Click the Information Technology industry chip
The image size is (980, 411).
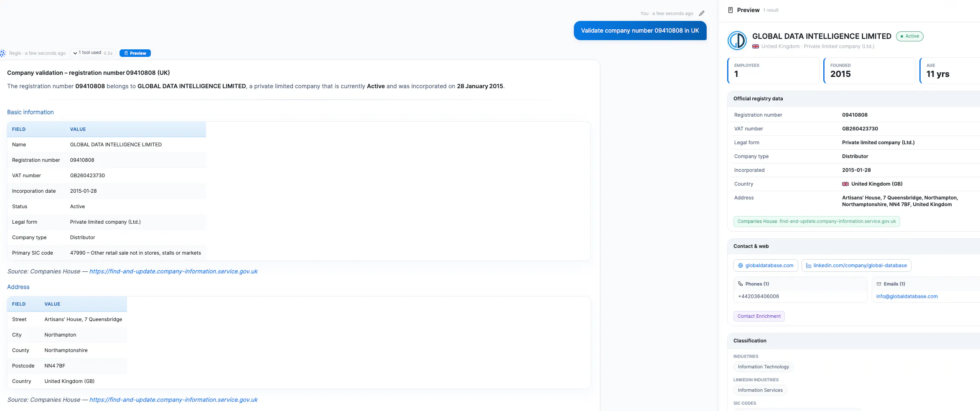click(x=764, y=367)
